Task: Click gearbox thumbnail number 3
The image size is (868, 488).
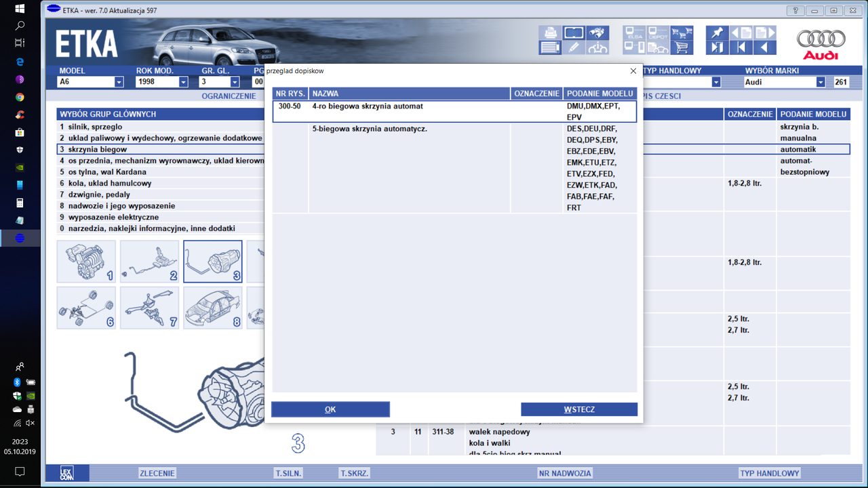Action: pyautogui.click(x=213, y=262)
